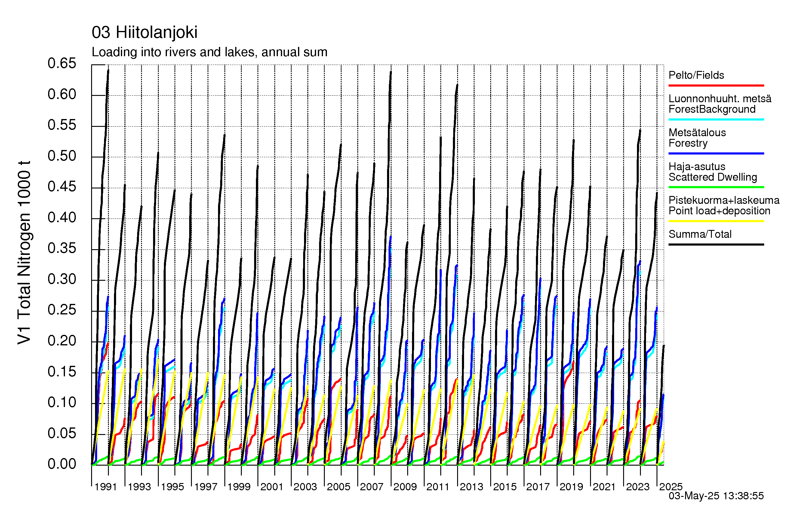Screen dimensions: 812x511
Task: Click the red Pelto/Fields legend line
Action: click(x=716, y=86)
